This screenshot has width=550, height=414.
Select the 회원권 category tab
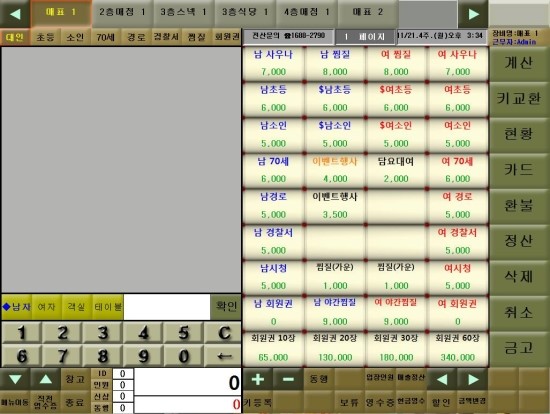pyautogui.click(x=227, y=37)
